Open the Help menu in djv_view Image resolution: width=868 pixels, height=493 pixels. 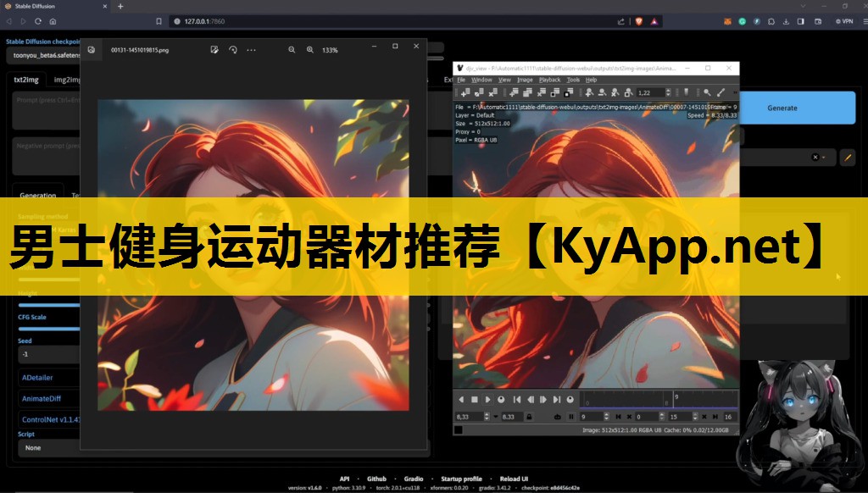tap(591, 80)
